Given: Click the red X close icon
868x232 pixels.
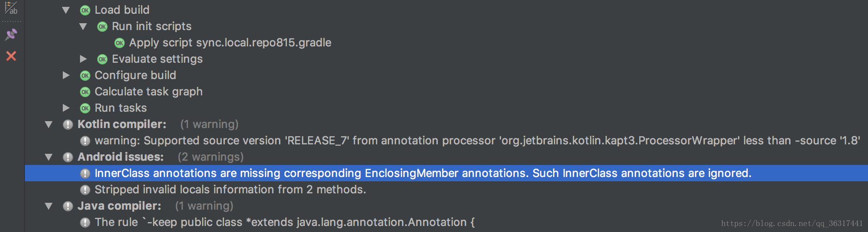Looking at the screenshot, I should pos(11,56).
